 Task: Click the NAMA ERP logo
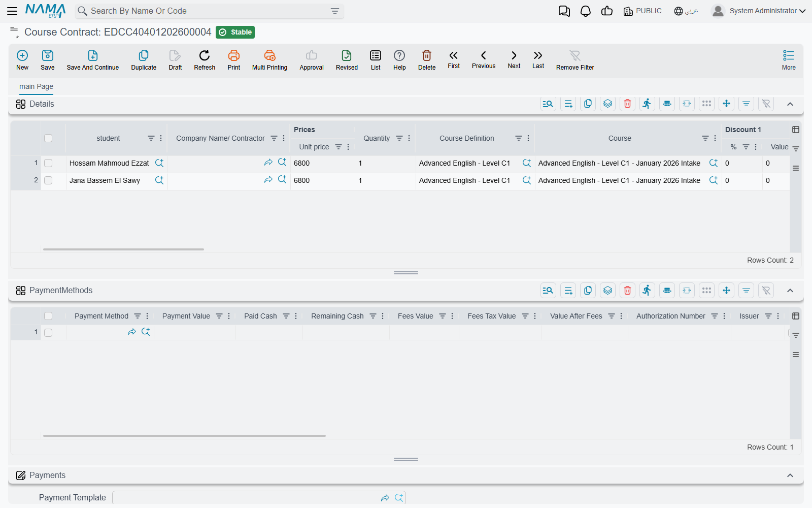coord(45,11)
